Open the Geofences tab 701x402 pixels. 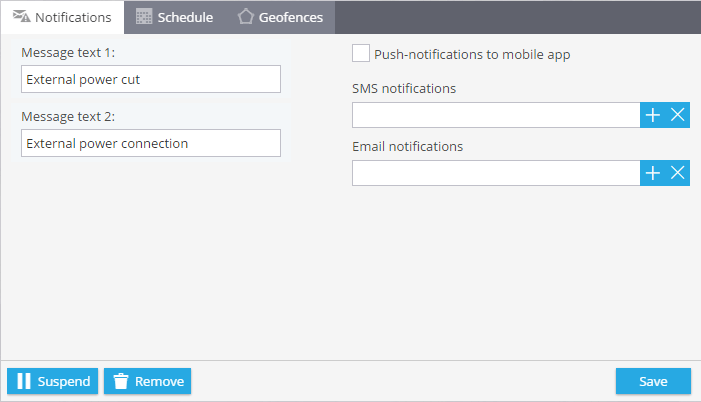click(x=280, y=17)
